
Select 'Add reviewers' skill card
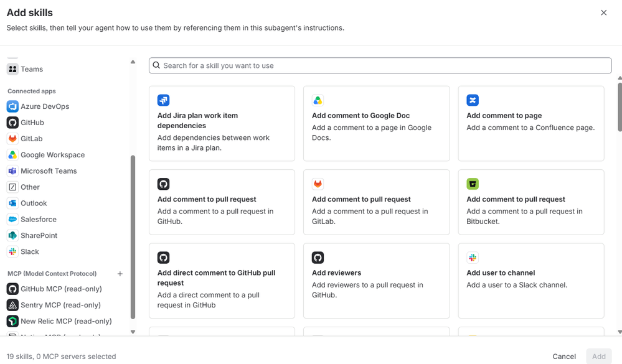pos(377,281)
